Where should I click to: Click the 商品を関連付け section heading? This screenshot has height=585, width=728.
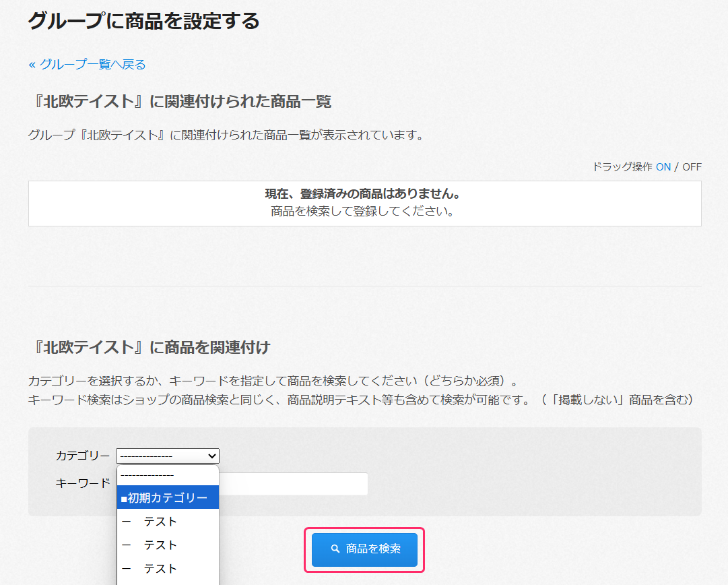coord(149,348)
